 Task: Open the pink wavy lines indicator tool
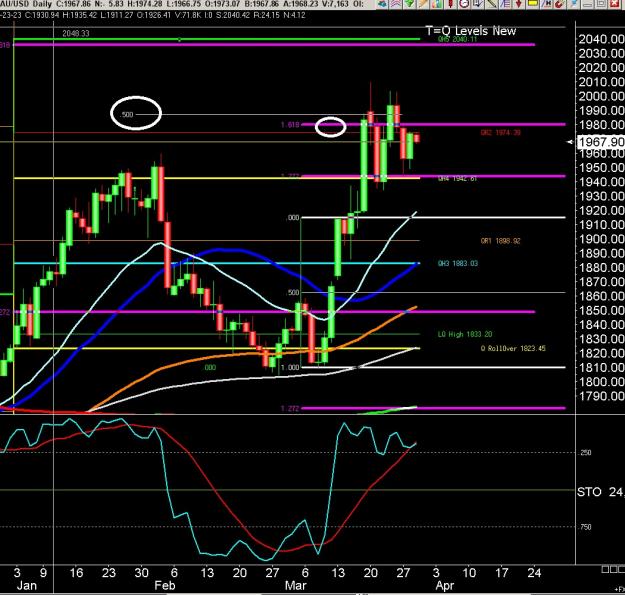(x=395, y=4)
